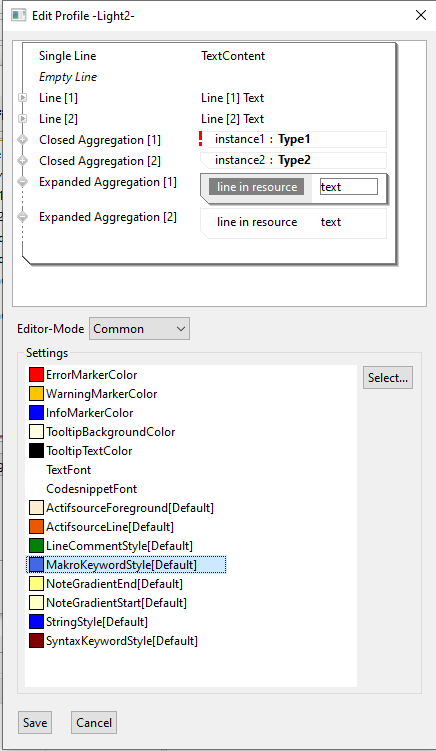Viewport: 436px width, 751px height.
Task: Select MakroKeywordStyle[Default] label
Action: (x=121, y=565)
